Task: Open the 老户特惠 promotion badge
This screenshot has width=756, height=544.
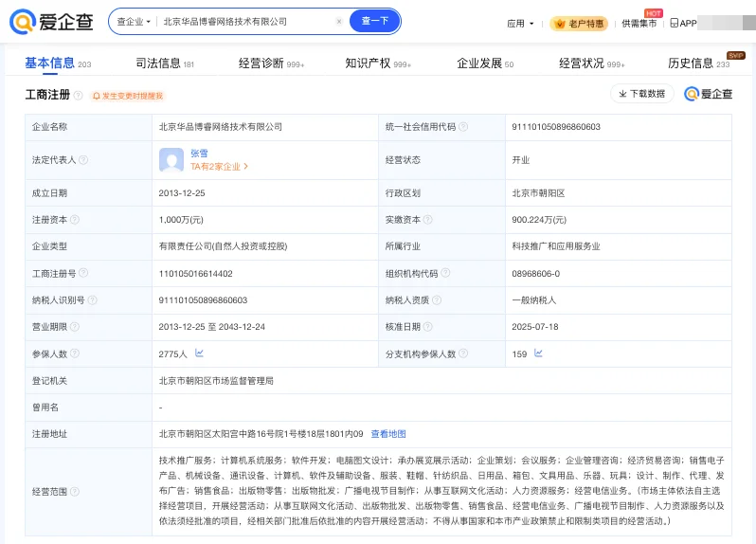Action: click(x=579, y=24)
